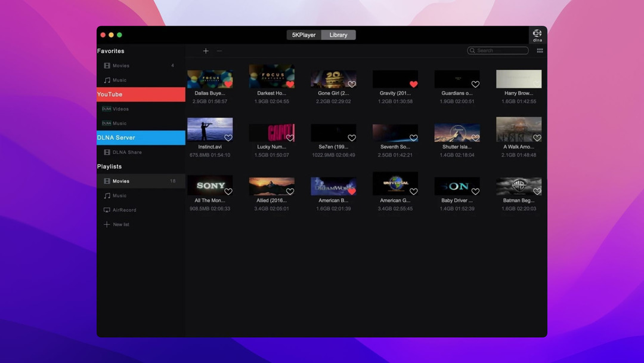644x363 pixels.
Task: Favorite American Gangster heart icon
Action: [x=414, y=192]
